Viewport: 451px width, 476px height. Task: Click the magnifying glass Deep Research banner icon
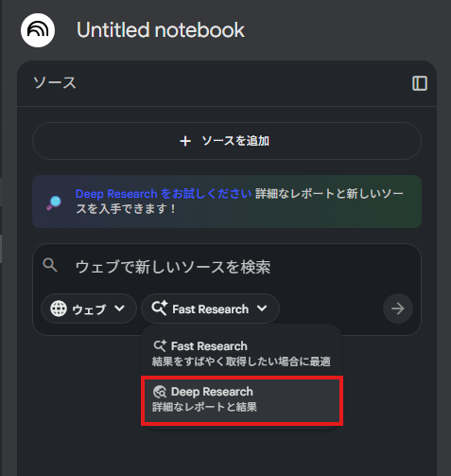click(x=54, y=203)
